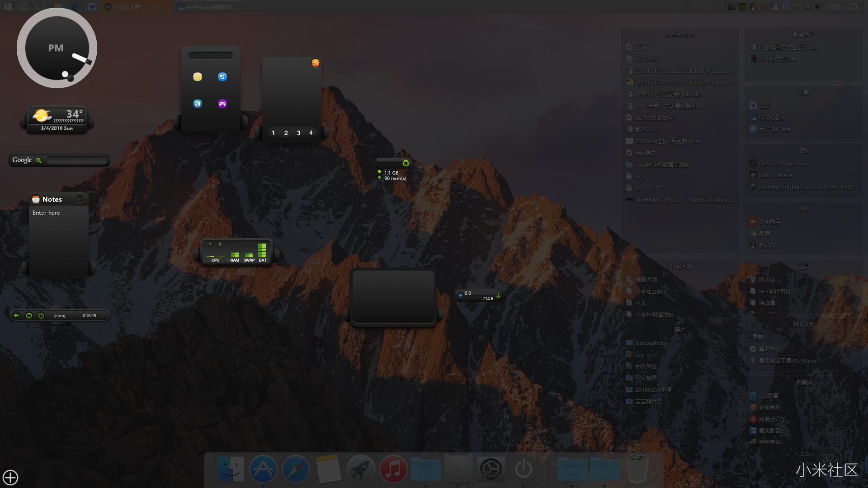Click the RSS feed icon on widget

point(316,63)
